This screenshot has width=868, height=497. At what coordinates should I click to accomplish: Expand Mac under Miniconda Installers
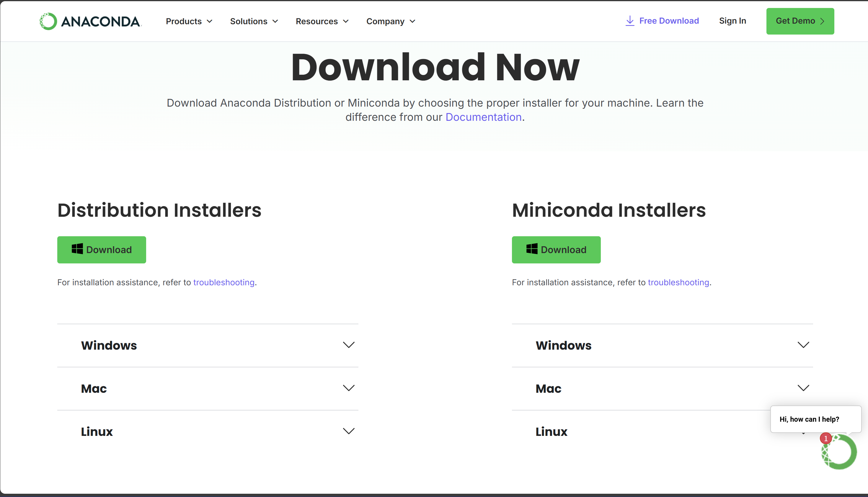point(662,388)
